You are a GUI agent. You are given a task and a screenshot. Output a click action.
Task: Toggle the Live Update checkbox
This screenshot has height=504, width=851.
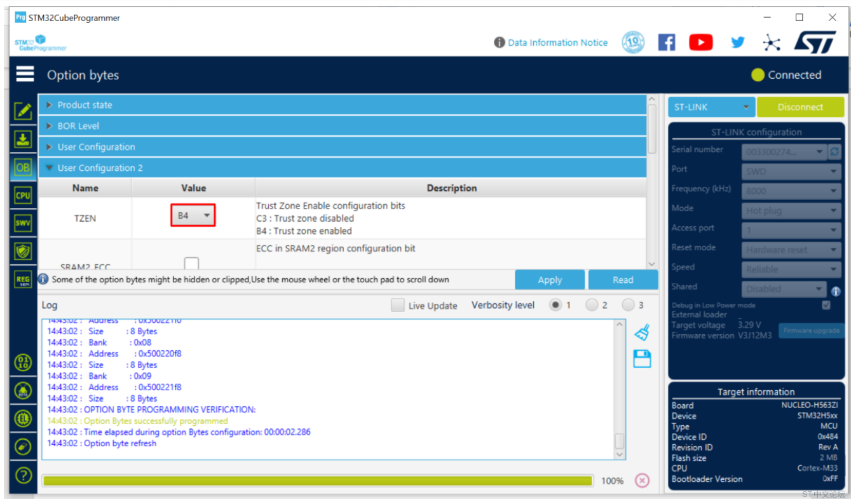(x=398, y=305)
